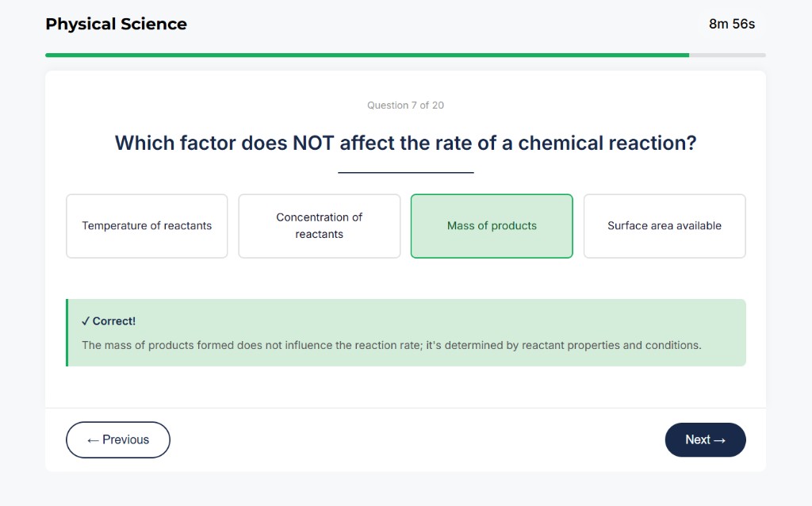Click the left arrow inside the Previous button
This screenshot has width=812, height=506.
click(94, 439)
